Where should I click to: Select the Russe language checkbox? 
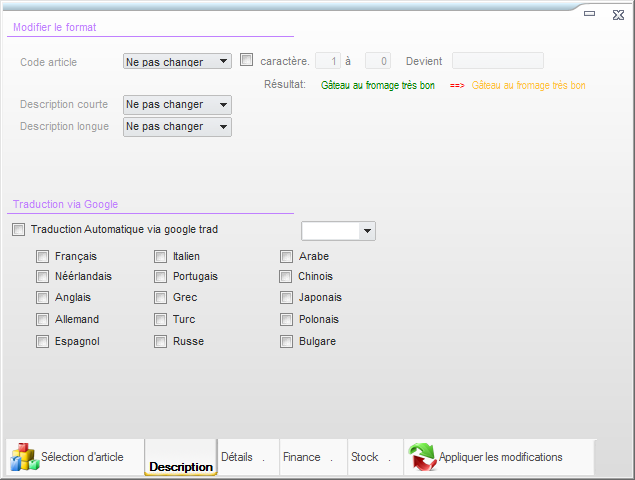[x=160, y=342]
